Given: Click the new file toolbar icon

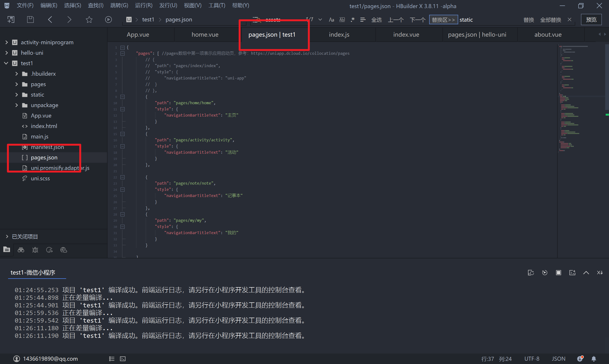Looking at the screenshot, I should point(11,20).
